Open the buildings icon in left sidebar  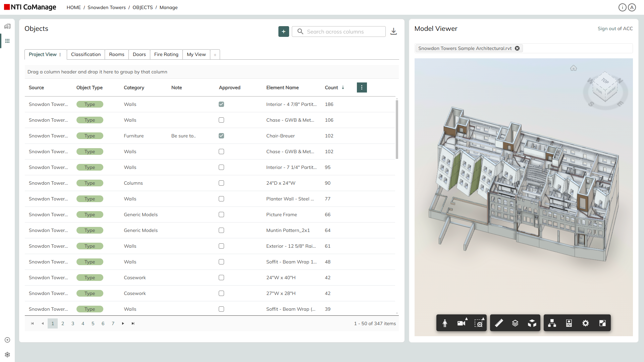(7, 26)
